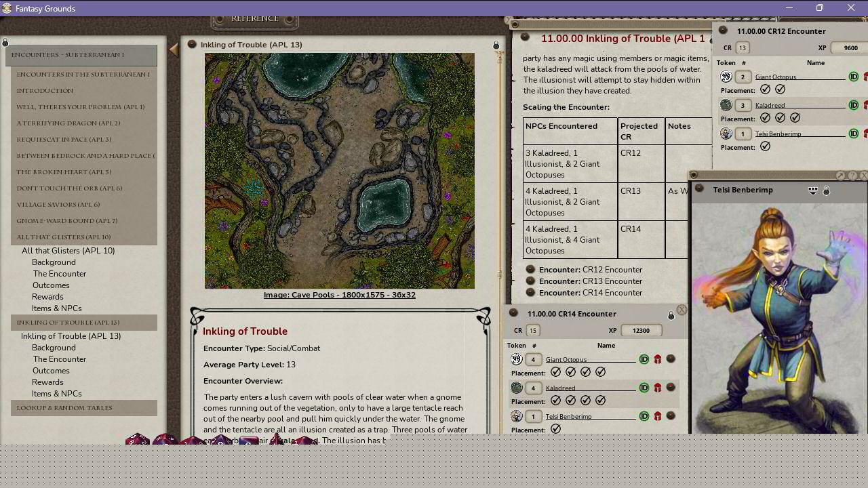
Task: Click the ID icon for Giant Octopus in CR14 Encounter
Action: pyautogui.click(x=644, y=359)
